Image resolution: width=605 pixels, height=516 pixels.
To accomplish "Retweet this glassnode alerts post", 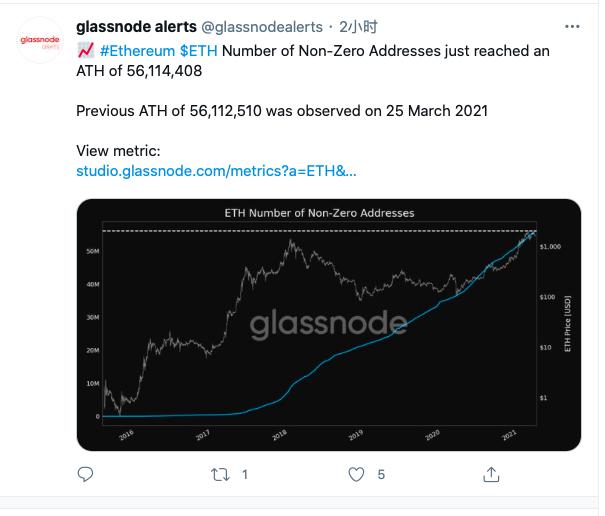I will (x=221, y=474).
